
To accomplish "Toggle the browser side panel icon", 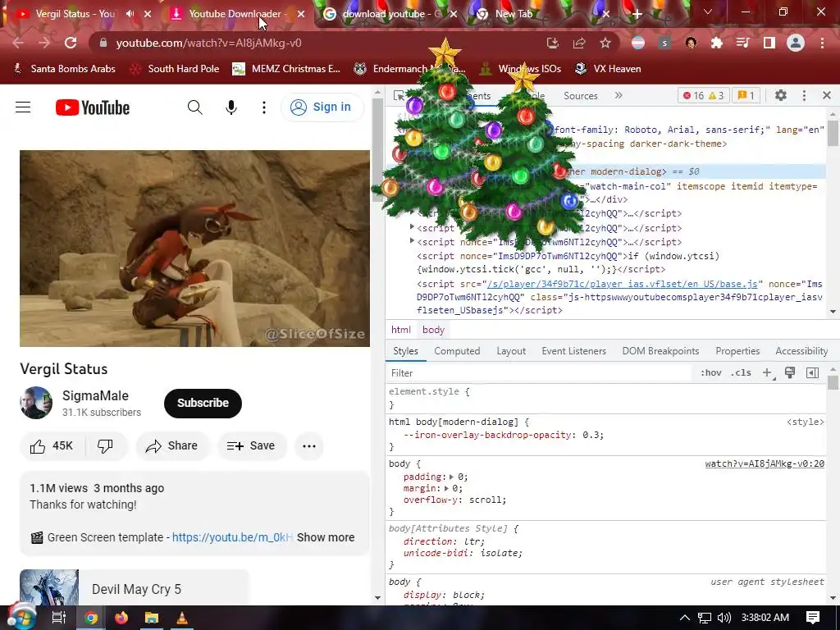I will pyautogui.click(x=769, y=43).
